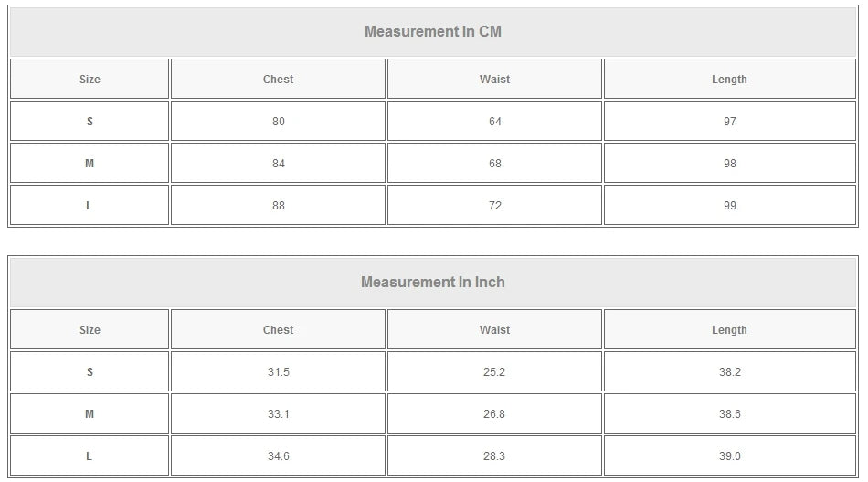Click the L size cell in Inch table
Viewport: 868px width, 482px height.
[x=90, y=456]
